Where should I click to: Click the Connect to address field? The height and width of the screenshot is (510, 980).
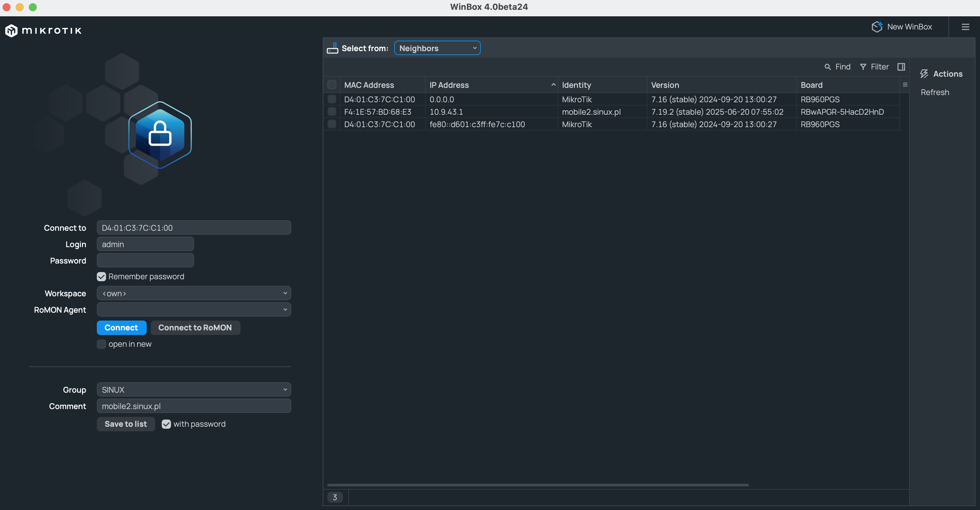point(194,227)
